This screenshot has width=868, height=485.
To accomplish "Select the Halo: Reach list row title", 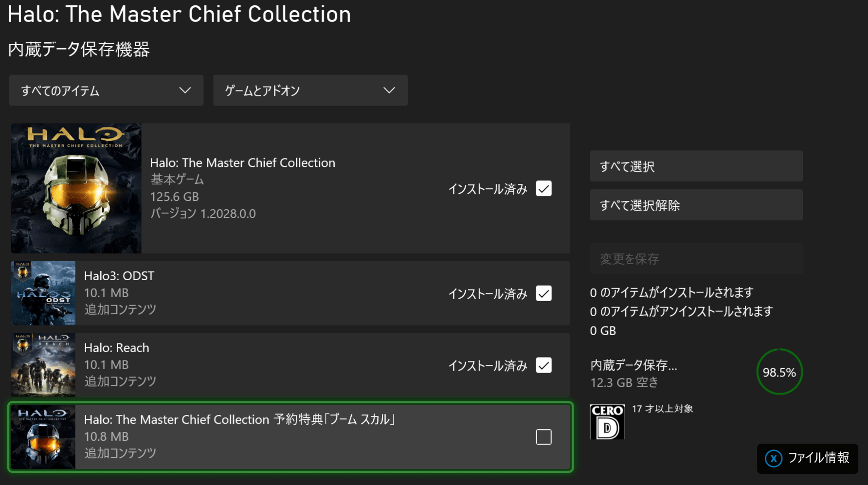I will pyautogui.click(x=117, y=348).
